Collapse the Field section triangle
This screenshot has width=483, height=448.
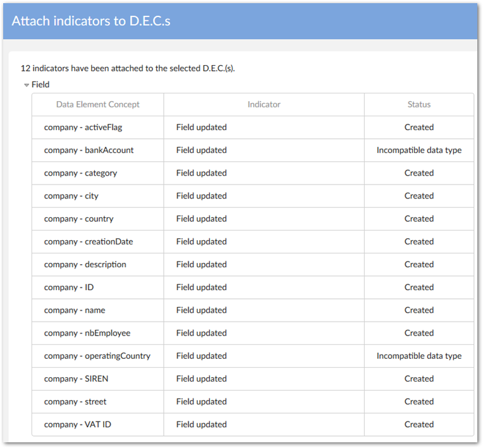pos(27,85)
